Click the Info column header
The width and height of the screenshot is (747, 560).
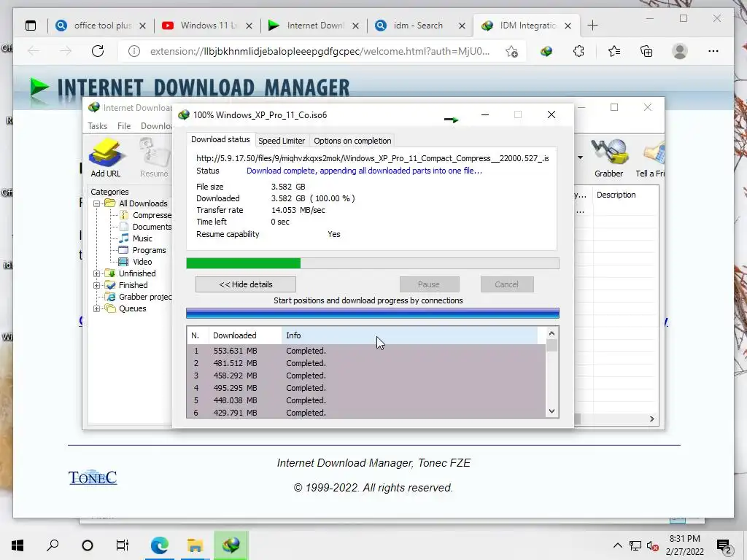click(x=410, y=335)
